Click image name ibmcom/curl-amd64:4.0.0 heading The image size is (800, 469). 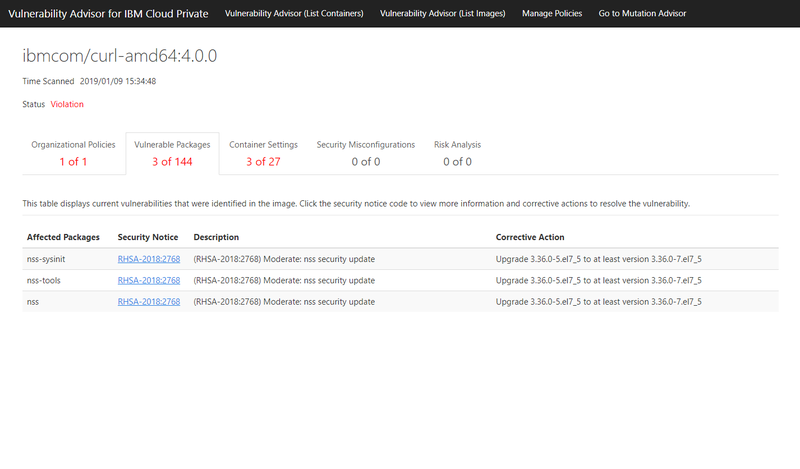(120, 55)
